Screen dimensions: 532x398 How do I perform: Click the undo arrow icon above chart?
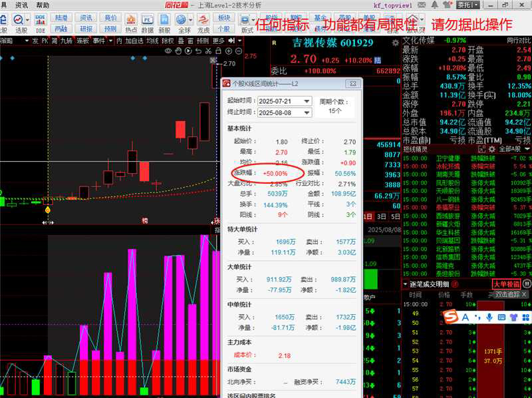point(198,51)
